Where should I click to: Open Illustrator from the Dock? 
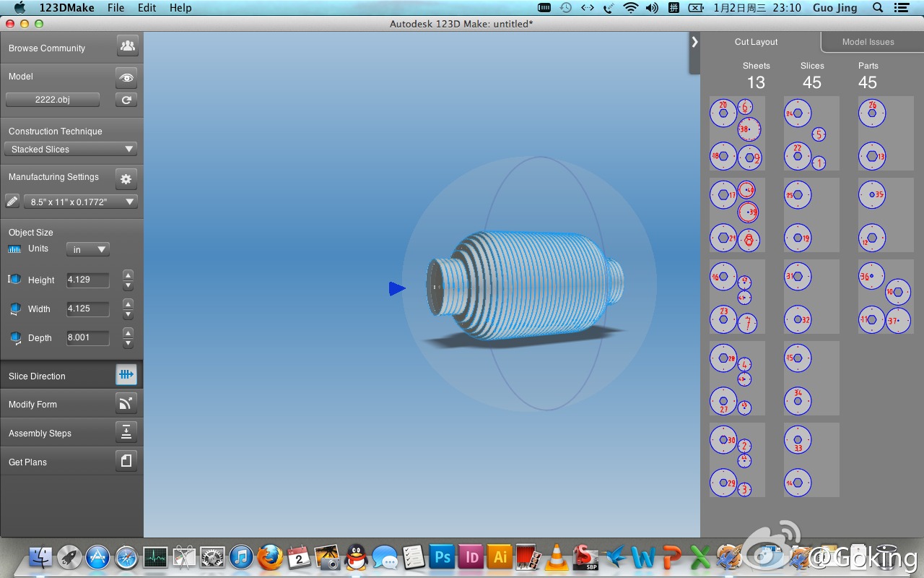[x=500, y=557]
